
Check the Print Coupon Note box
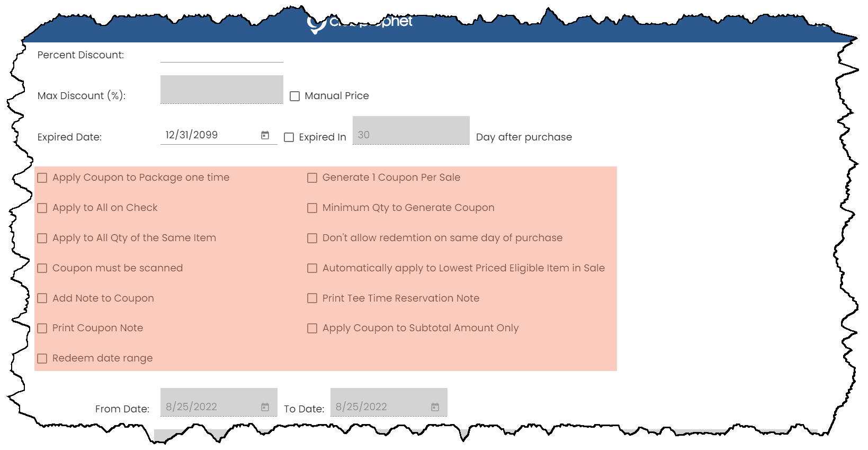42,329
